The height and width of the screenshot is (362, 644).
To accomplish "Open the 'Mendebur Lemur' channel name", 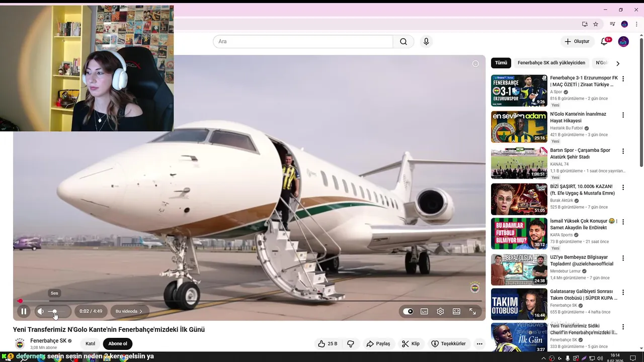I will point(566,271).
